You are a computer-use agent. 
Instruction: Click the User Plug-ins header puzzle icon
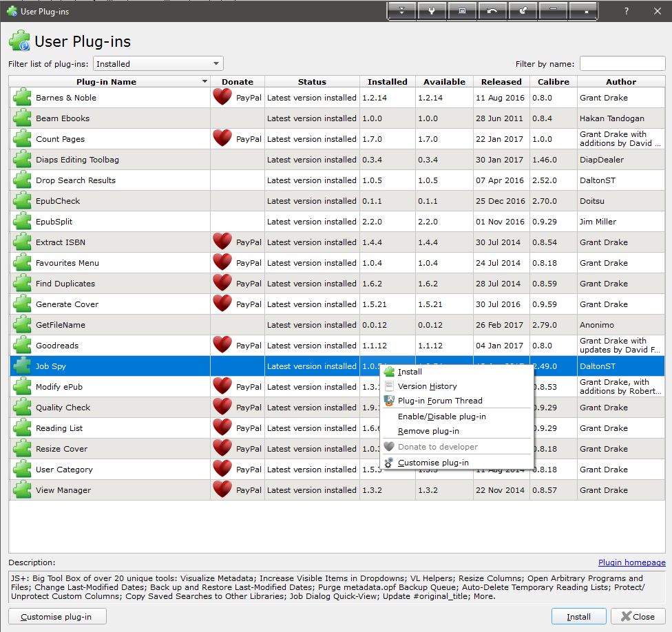(19, 41)
